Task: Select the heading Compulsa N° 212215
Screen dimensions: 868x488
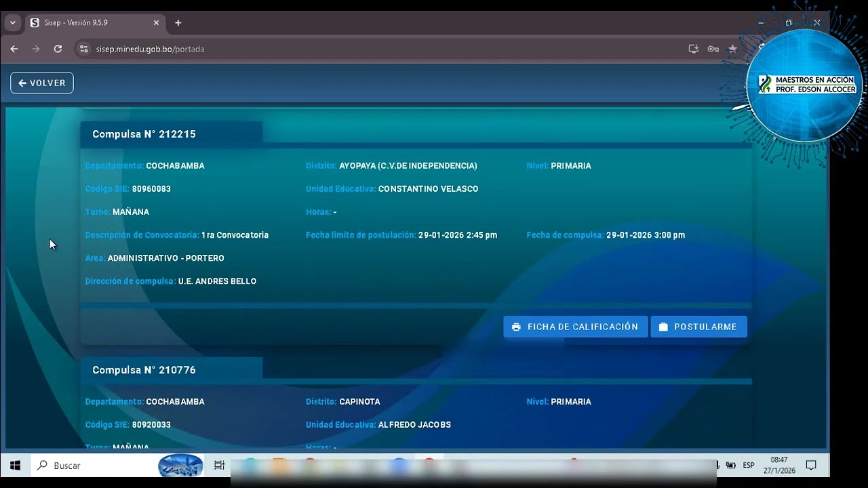Action: 144,134
